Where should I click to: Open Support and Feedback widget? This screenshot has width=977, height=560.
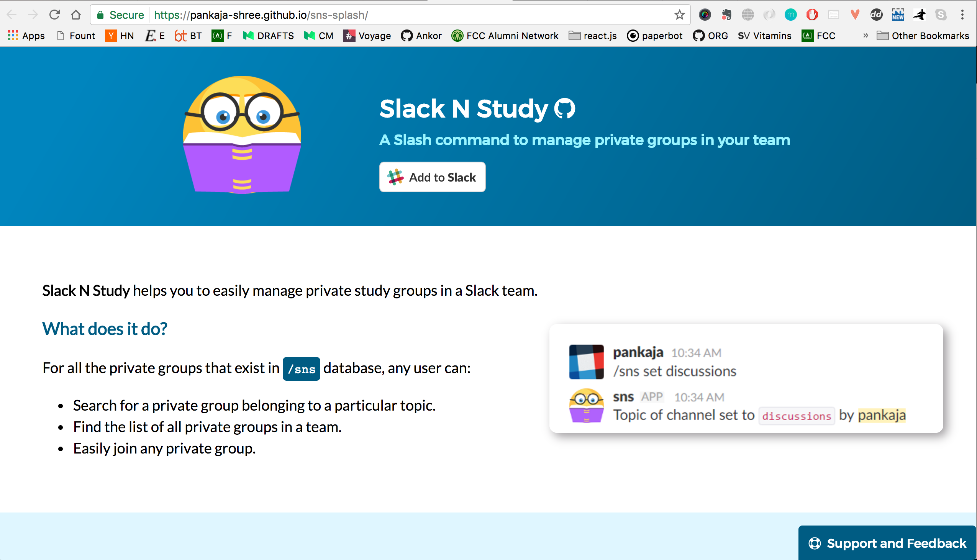887,543
